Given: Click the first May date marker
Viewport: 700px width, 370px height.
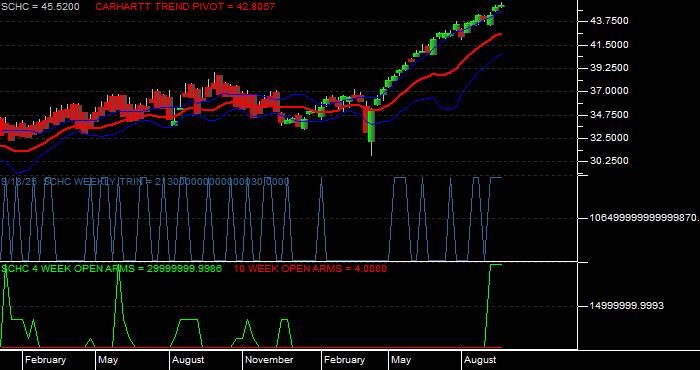Looking at the screenshot, I should tap(108, 360).
